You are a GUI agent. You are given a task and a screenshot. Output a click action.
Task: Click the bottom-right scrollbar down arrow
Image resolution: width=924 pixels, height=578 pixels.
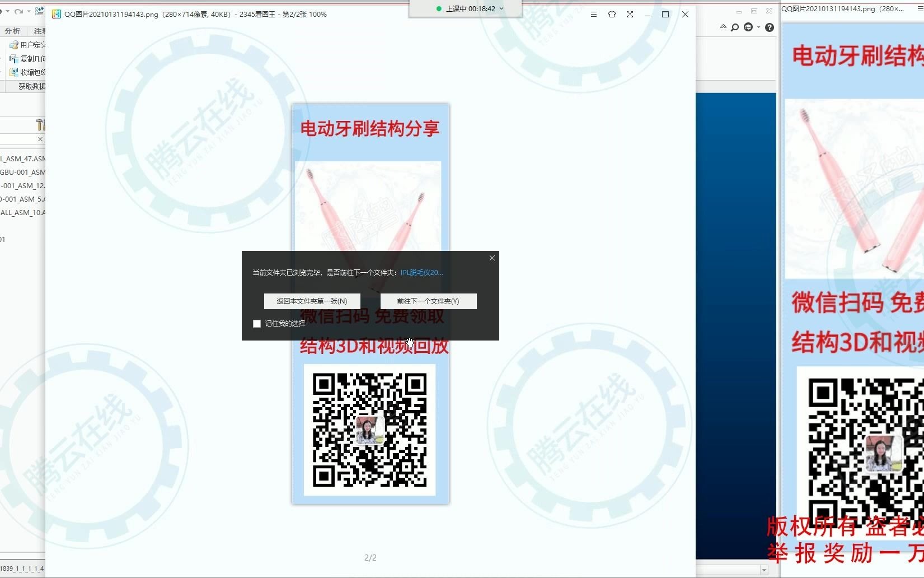tap(764, 570)
